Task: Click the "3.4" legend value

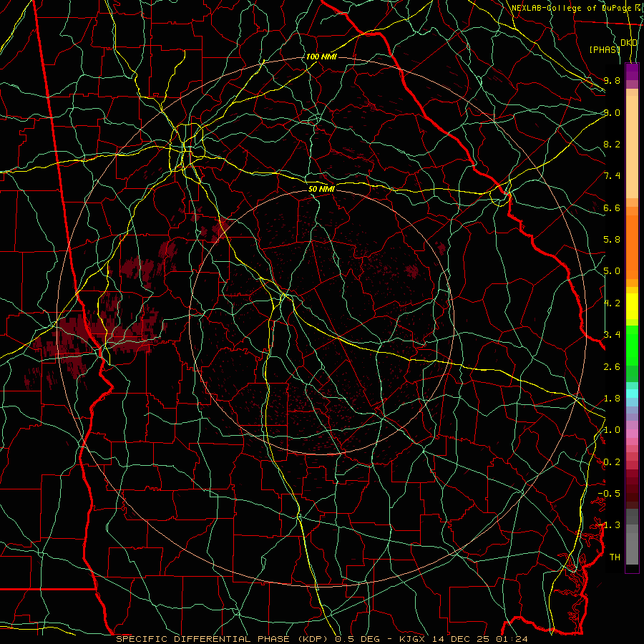Action: click(x=612, y=335)
